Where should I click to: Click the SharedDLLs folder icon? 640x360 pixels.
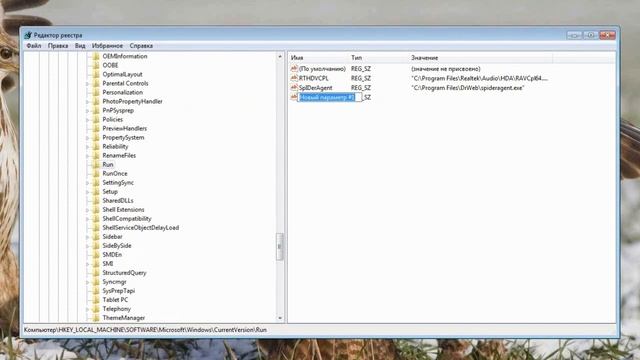(x=96, y=200)
